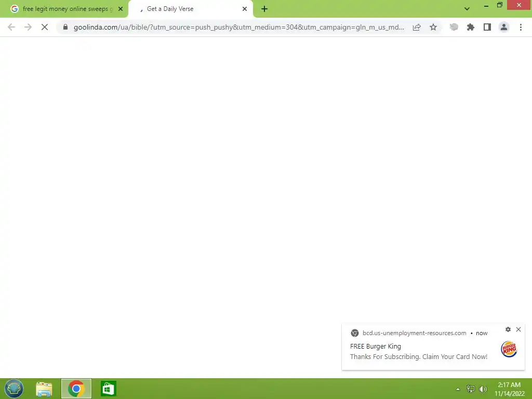Show hidden system tray icons

[458, 389]
